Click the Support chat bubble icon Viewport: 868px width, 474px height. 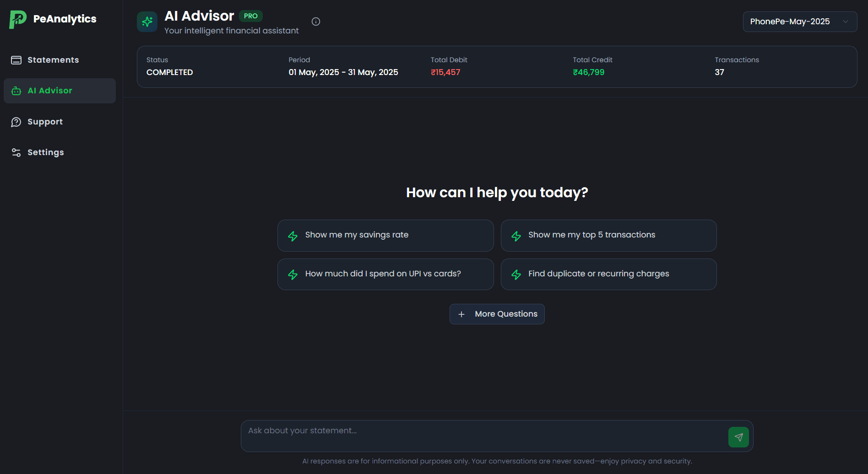coord(16,122)
